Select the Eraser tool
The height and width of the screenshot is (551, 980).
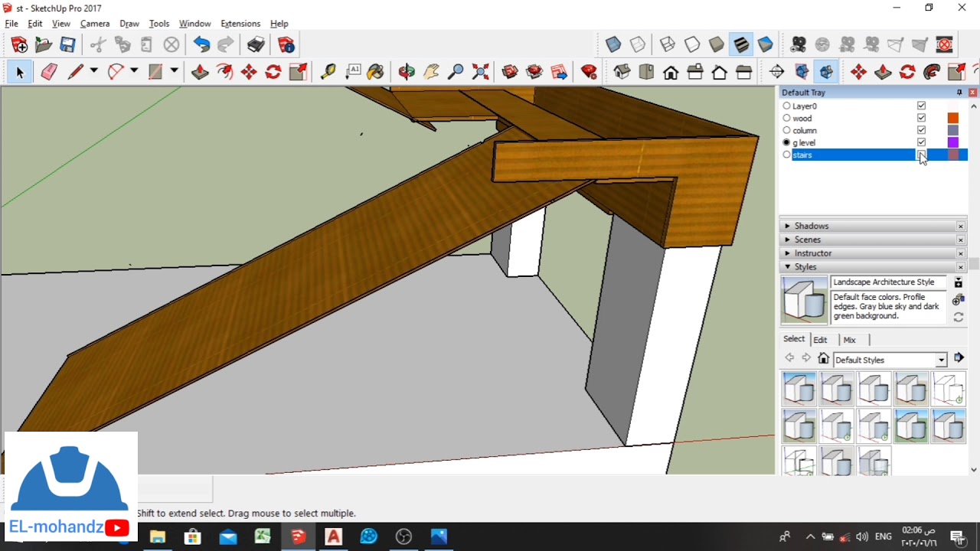(49, 72)
